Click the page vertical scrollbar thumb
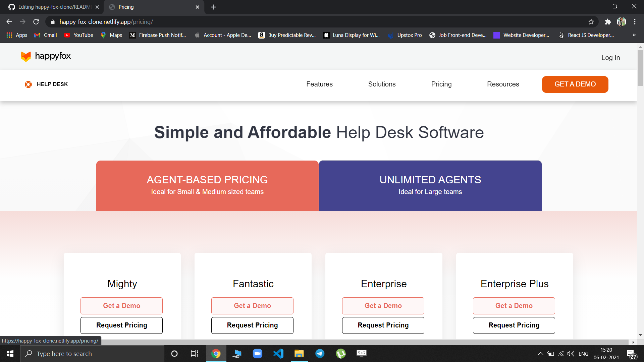Screen dimensions: 644x362 coord(640,68)
